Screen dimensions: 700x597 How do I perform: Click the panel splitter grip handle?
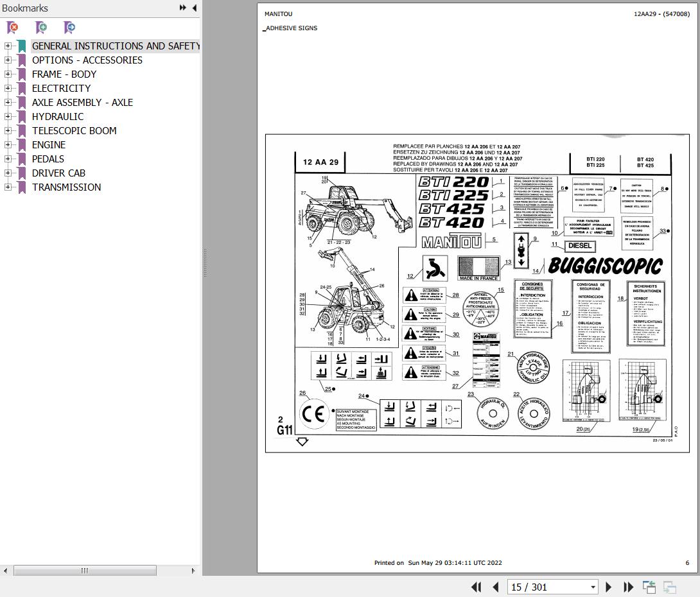click(x=205, y=263)
